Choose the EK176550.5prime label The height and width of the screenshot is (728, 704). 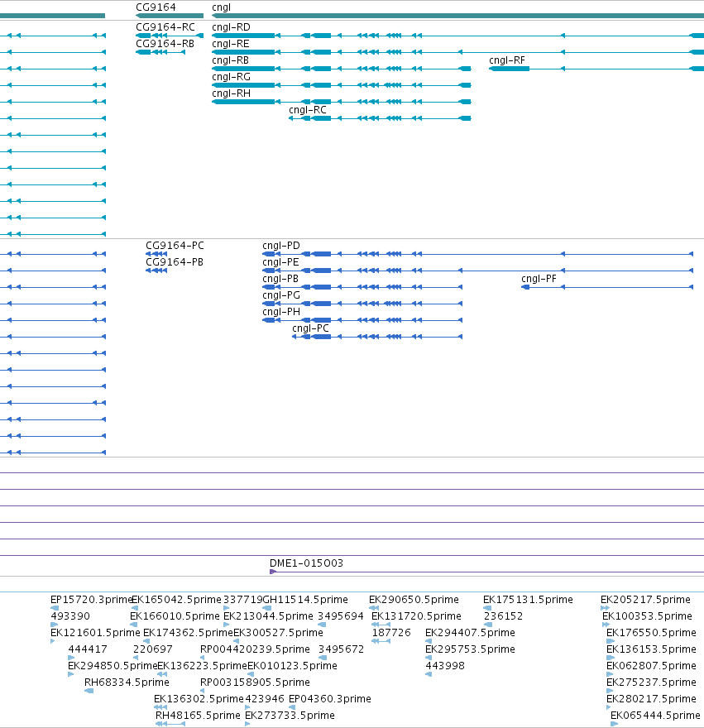point(651,632)
